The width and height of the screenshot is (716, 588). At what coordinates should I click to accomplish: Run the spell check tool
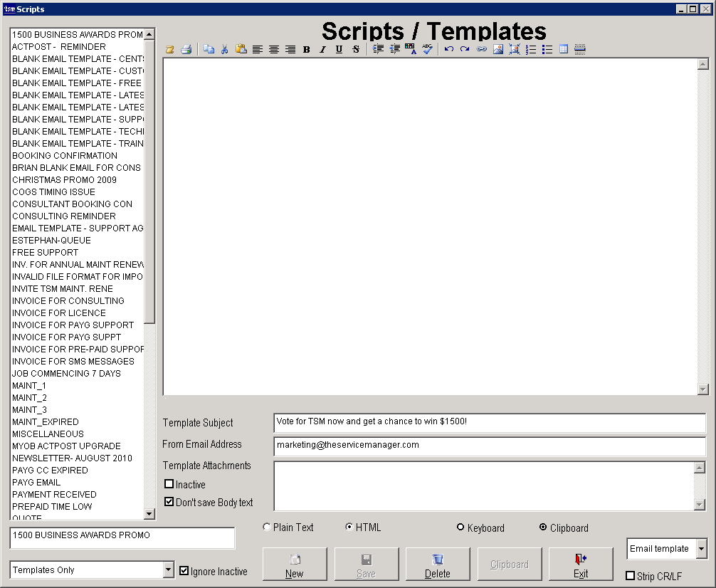[x=427, y=49]
